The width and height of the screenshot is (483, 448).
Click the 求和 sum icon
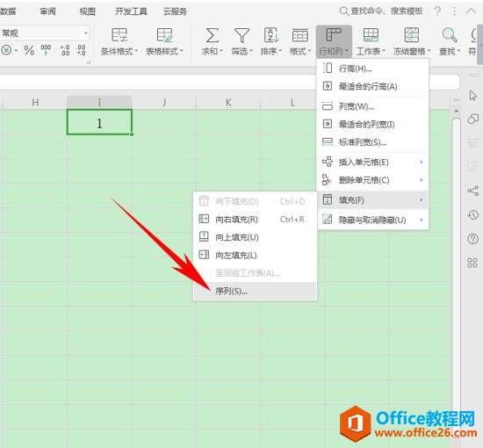coord(212,35)
